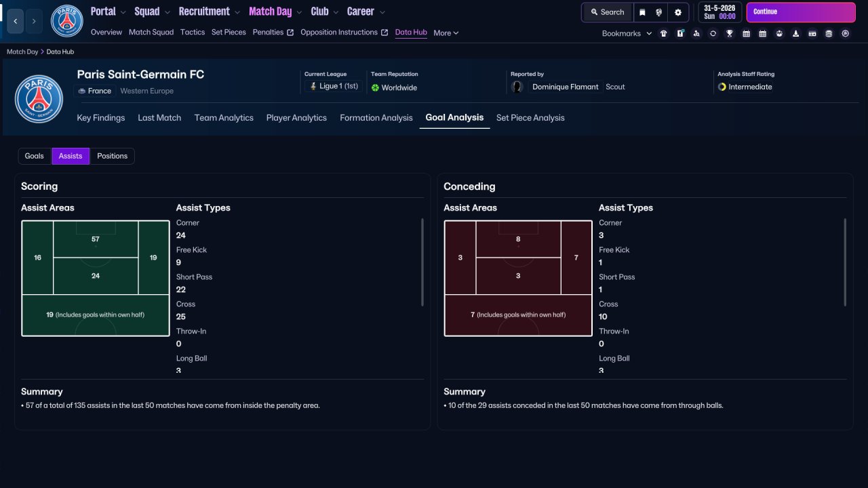Open the Set Pieces page
Screen dimensions: 868x488
[229, 32]
